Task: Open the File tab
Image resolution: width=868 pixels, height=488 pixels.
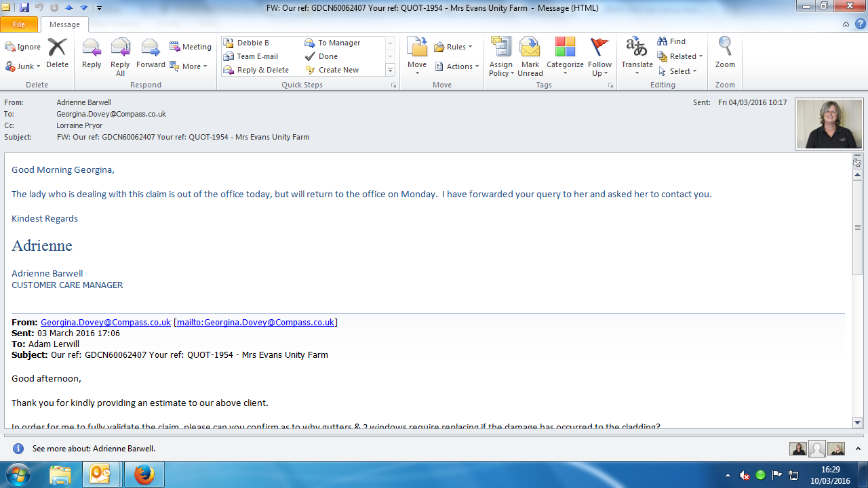Action: click(19, 24)
